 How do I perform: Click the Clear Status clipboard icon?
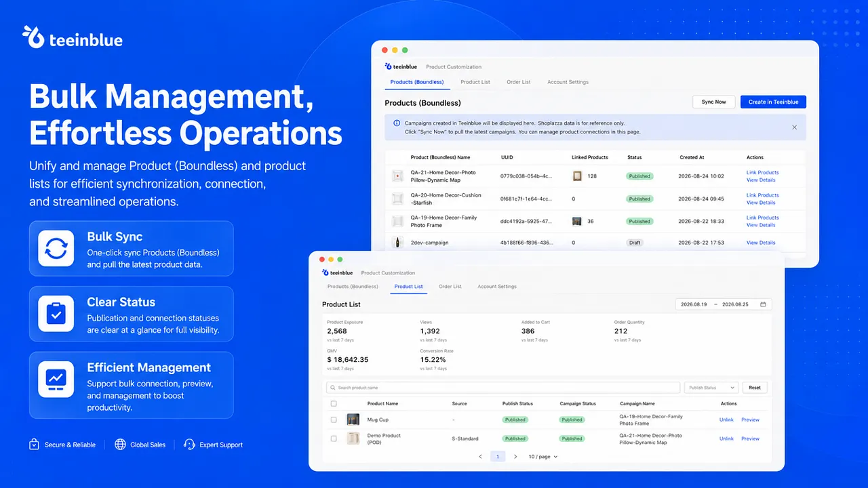[56, 314]
